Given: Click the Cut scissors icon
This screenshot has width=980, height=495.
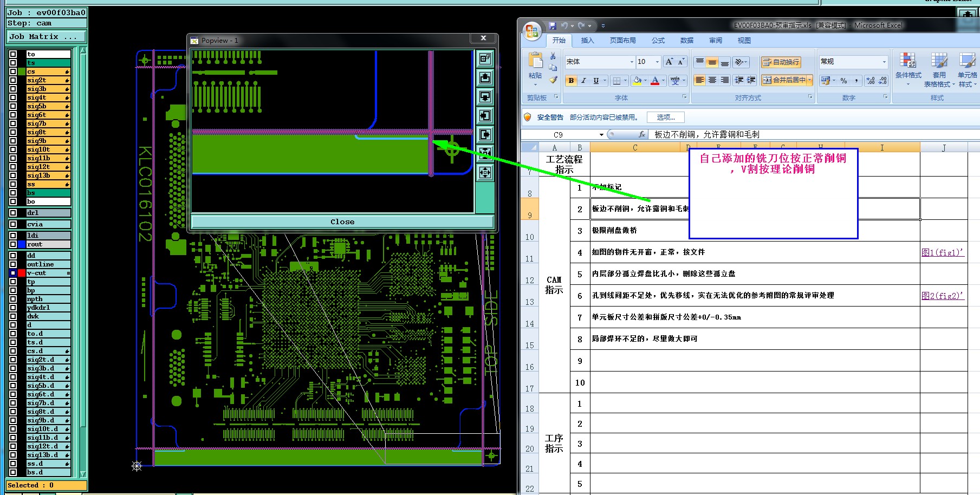Looking at the screenshot, I should coord(553,56).
